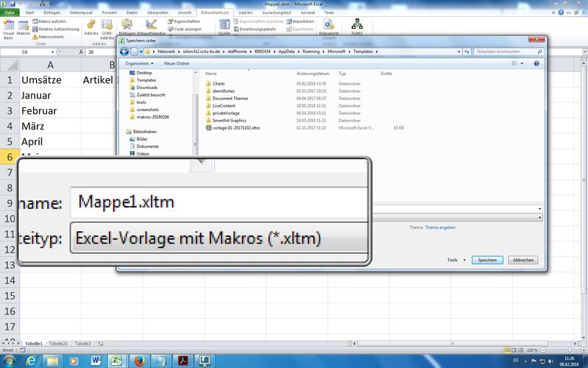Image resolution: width=588 pixels, height=368 pixels.
Task: Open the Tools dropdown in the dialog
Action: click(x=456, y=260)
